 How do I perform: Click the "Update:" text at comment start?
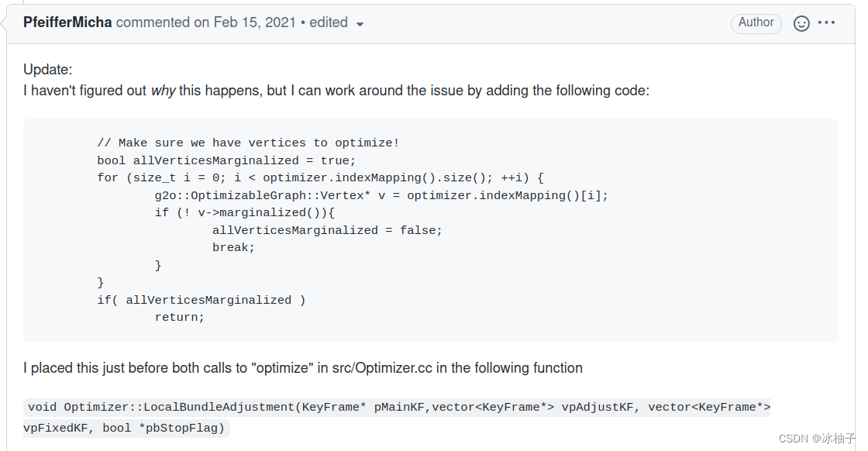coord(48,70)
